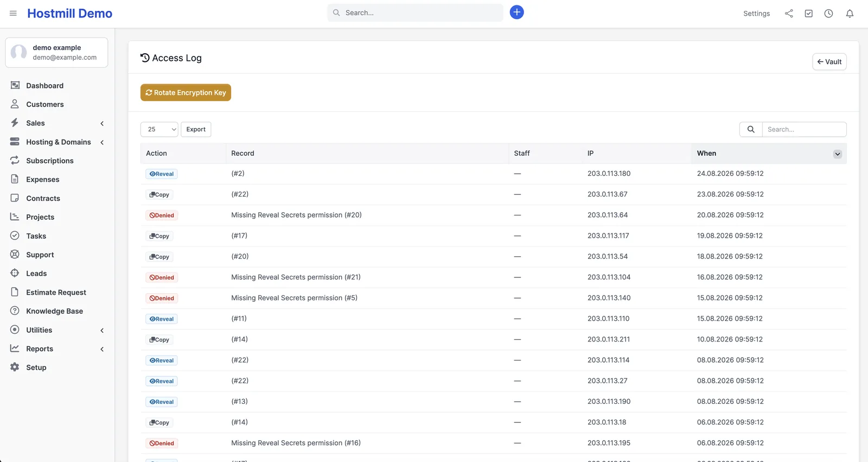Screen dimensions: 868x462
Task: Focus the global Search field
Action: pos(415,12)
